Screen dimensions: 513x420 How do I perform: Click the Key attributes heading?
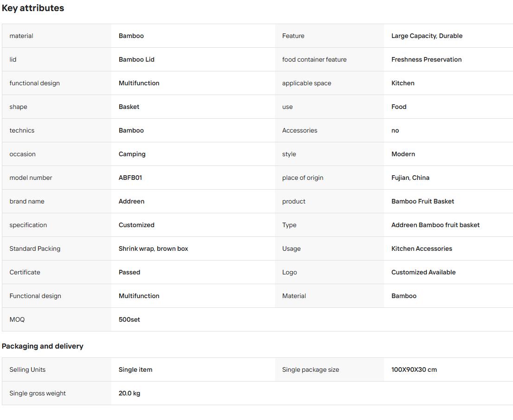[x=33, y=8]
